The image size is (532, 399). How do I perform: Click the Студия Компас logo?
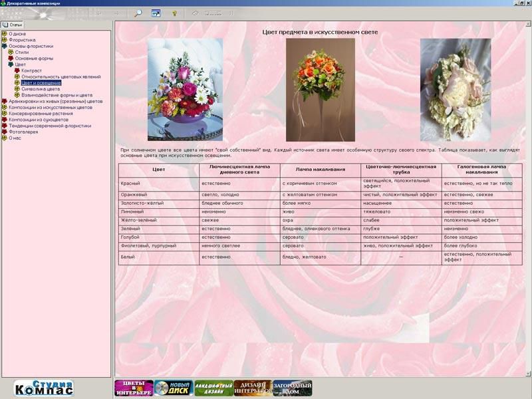click(44, 388)
